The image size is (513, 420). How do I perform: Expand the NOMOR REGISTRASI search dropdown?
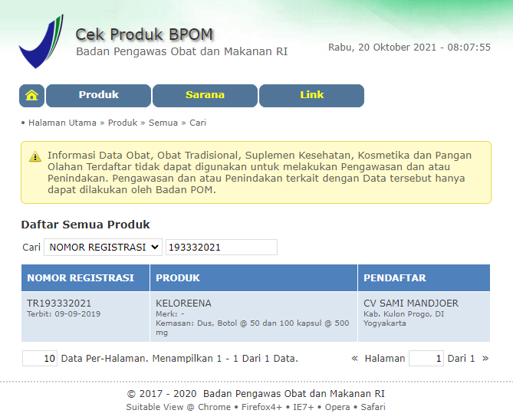pos(103,247)
